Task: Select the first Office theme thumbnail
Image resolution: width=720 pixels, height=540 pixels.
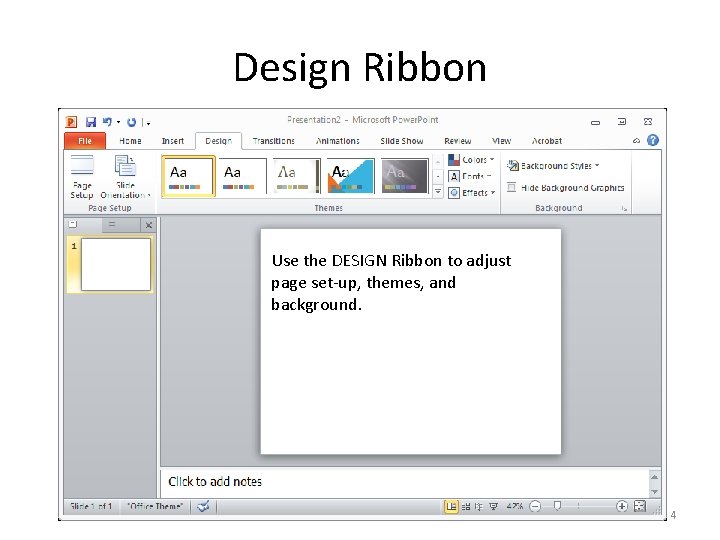Action: point(188,176)
